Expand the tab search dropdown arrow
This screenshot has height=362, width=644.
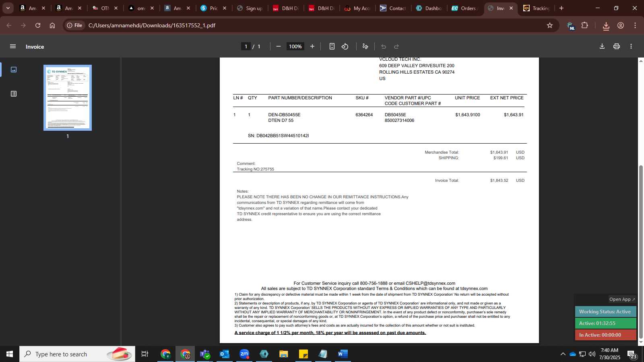[x=8, y=8]
